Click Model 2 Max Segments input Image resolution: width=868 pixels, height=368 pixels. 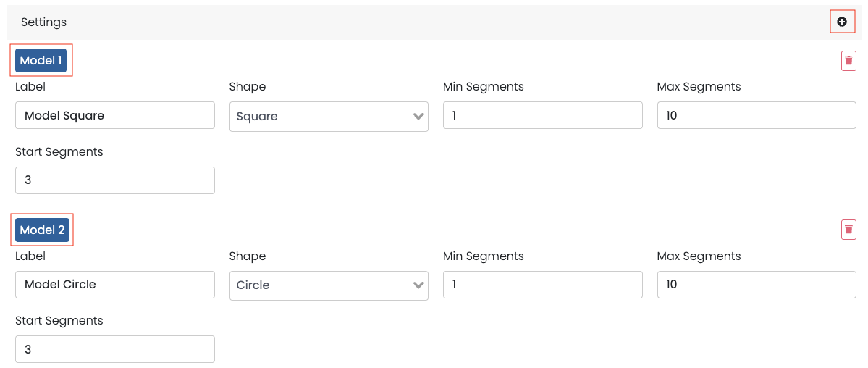click(x=756, y=285)
